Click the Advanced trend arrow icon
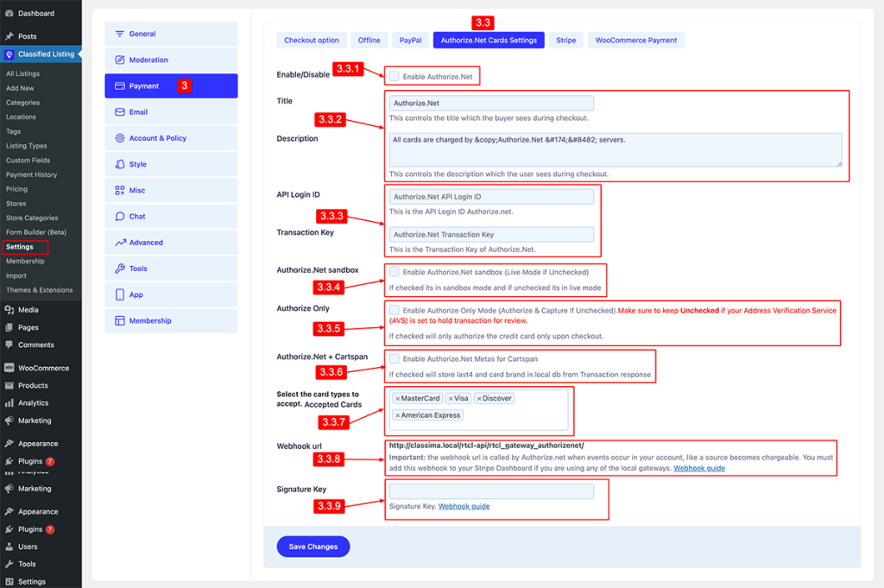Viewport: 884px width, 588px height. [x=120, y=243]
